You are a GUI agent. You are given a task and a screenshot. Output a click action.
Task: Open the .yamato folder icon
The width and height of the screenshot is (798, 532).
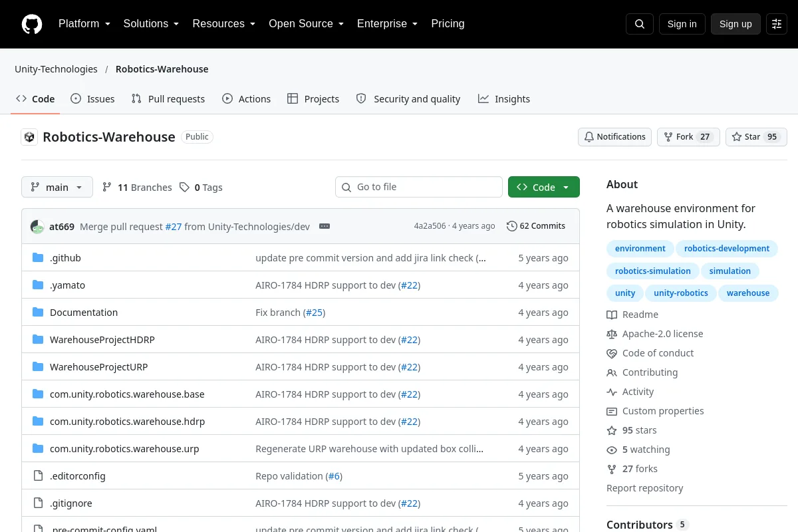38,285
